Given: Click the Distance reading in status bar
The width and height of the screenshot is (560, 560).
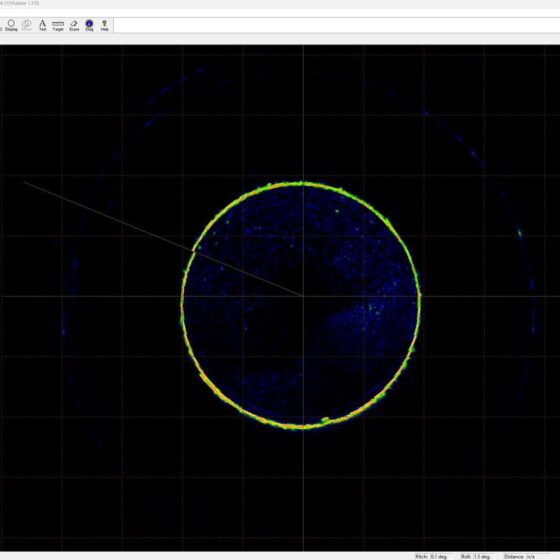Looking at the screenshot, I should coord(520,556).
